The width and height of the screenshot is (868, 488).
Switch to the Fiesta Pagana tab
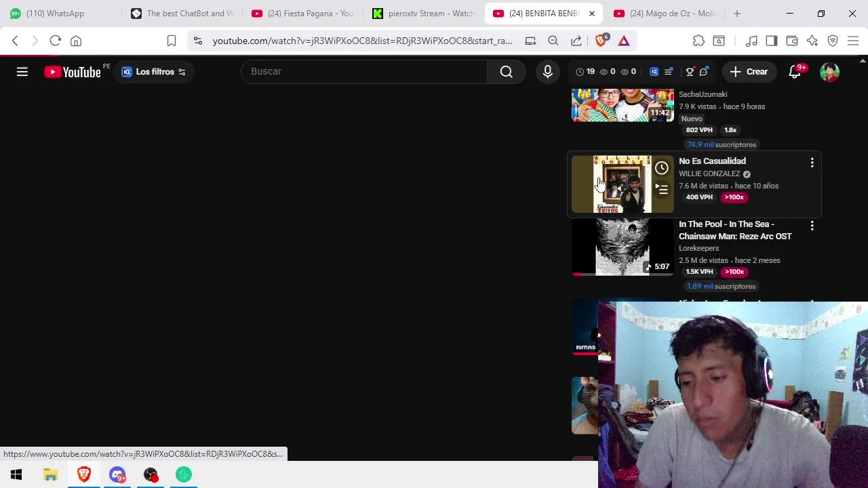click(303, 14)
